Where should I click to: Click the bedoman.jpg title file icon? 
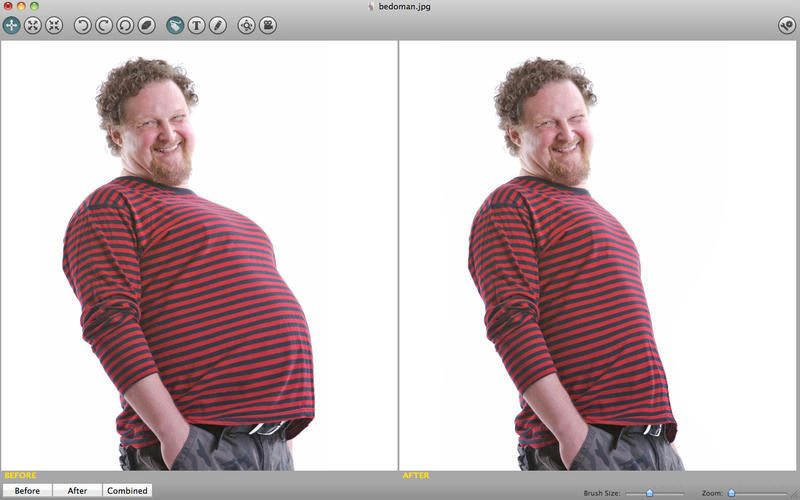pos(371,7)
